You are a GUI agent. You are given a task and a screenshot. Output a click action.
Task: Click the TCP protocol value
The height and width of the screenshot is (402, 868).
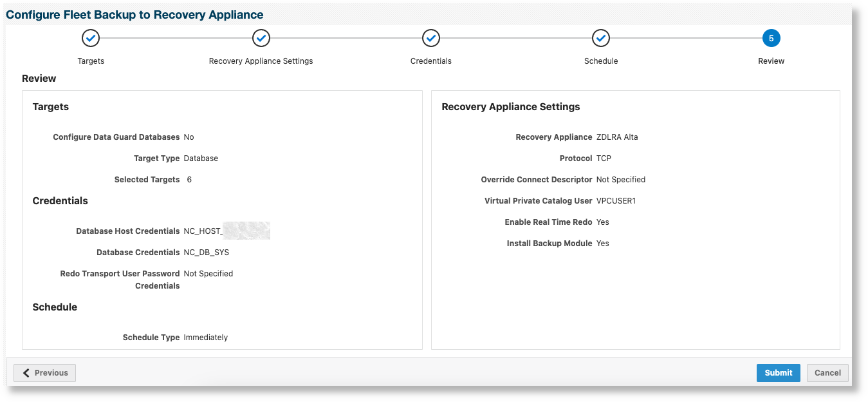[x=604, y=158]
